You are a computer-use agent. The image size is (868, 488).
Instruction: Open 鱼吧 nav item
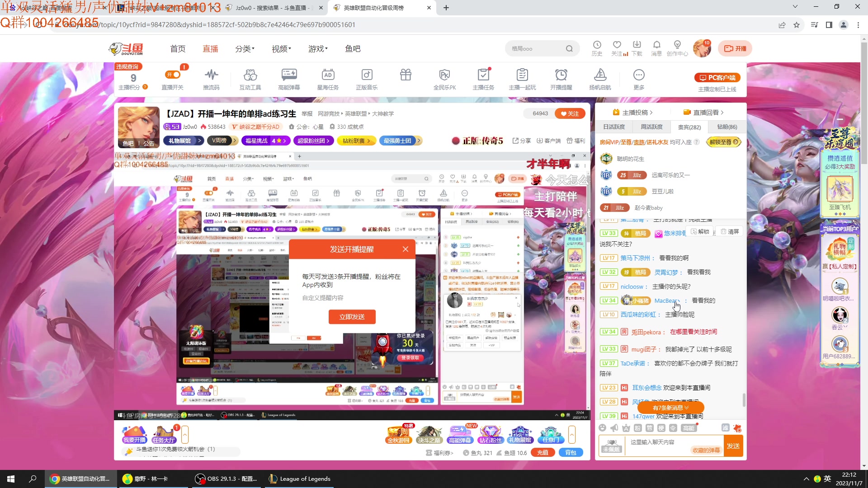pos(353,49)
